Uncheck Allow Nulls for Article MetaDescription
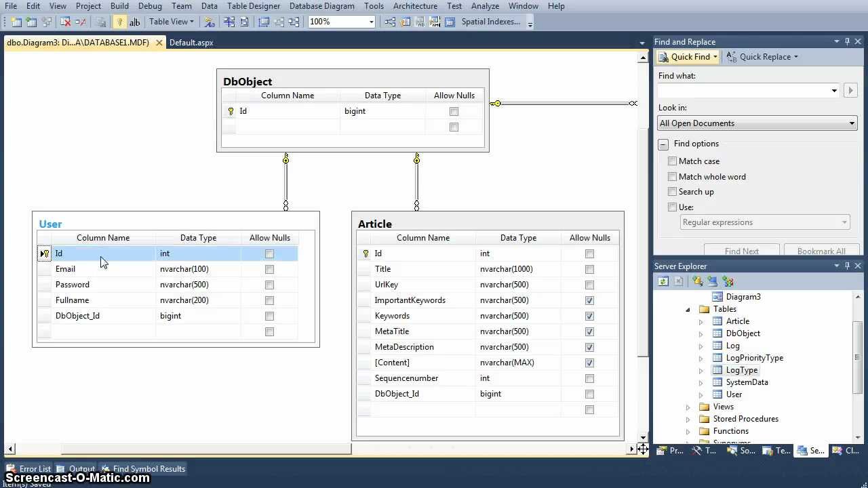This screenshot has height=488, width=868. click(589, 347)
